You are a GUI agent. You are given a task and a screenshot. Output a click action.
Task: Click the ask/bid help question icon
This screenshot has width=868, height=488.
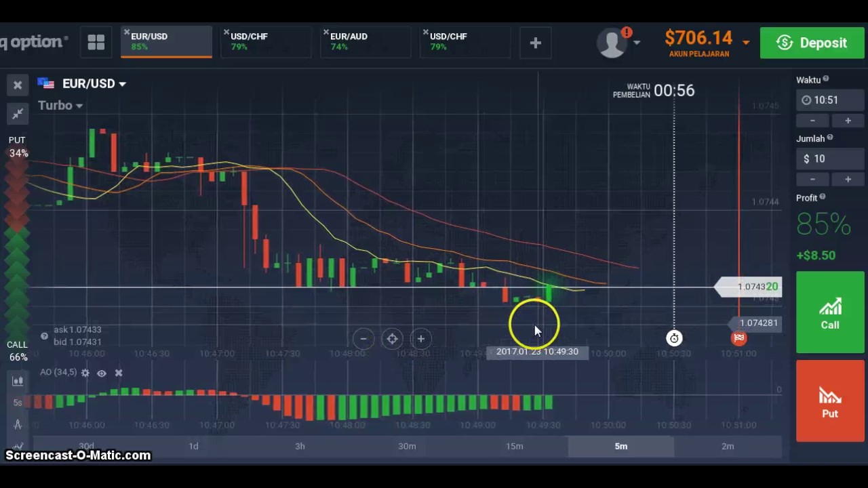pos(44,336)
